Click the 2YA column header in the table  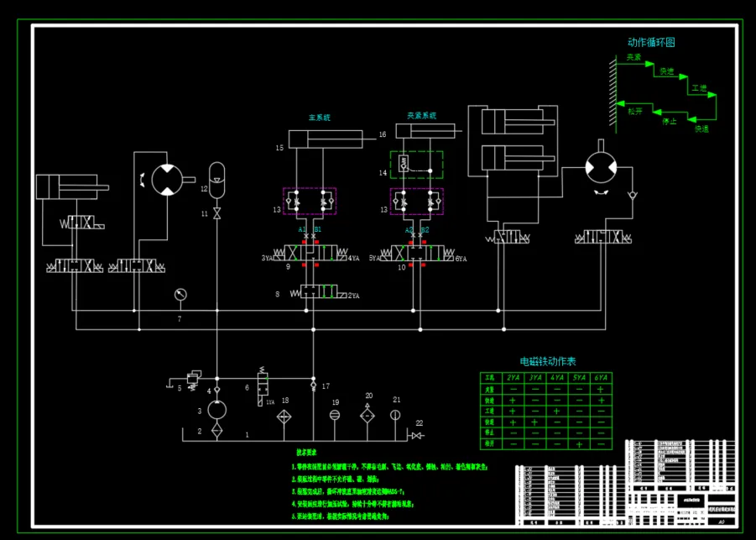(x=513, y=378)
